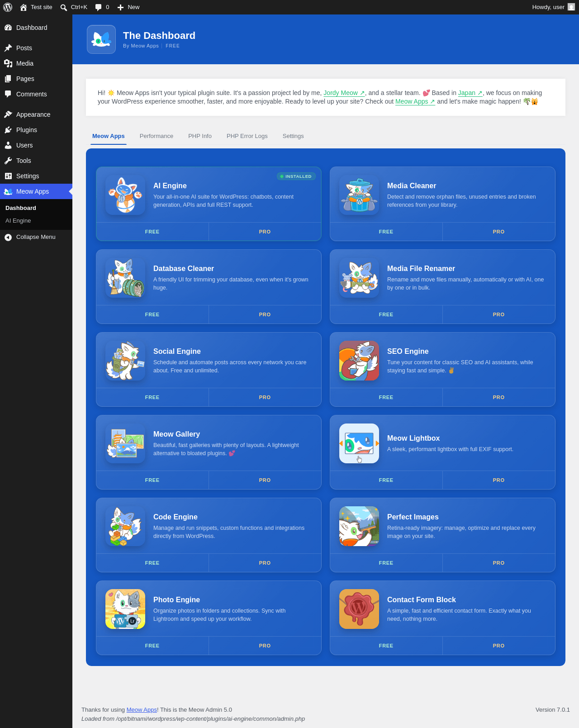Click the Contact Form Block wax seal icon
Image resolution: width=579 pixels, height=728 pixels.
click(x=359, y=609)
